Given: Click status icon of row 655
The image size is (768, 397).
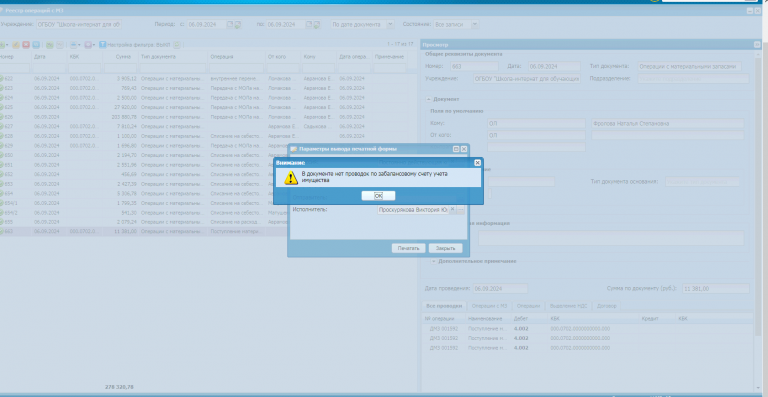Looking at the screenshot, I should pos(1,222).
